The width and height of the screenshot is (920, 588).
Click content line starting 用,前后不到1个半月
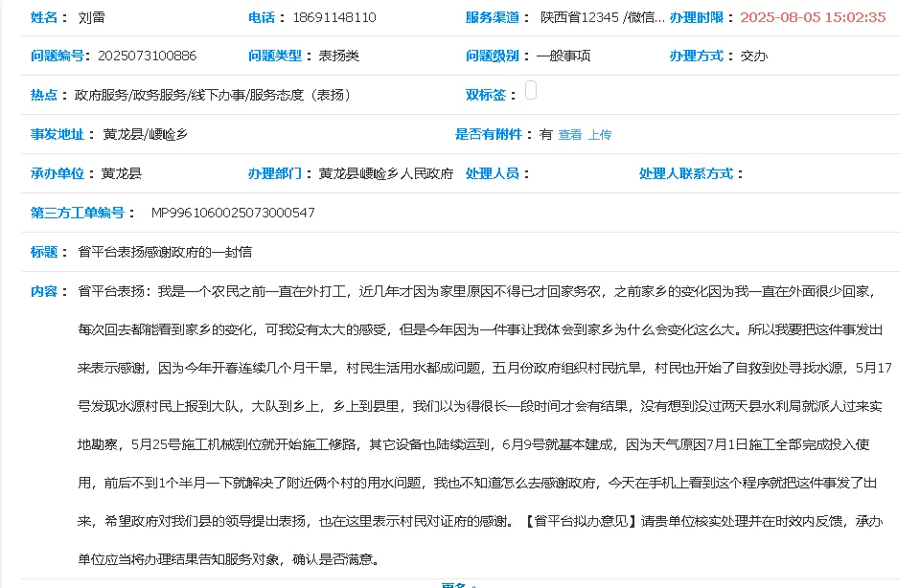coord(477,483)
